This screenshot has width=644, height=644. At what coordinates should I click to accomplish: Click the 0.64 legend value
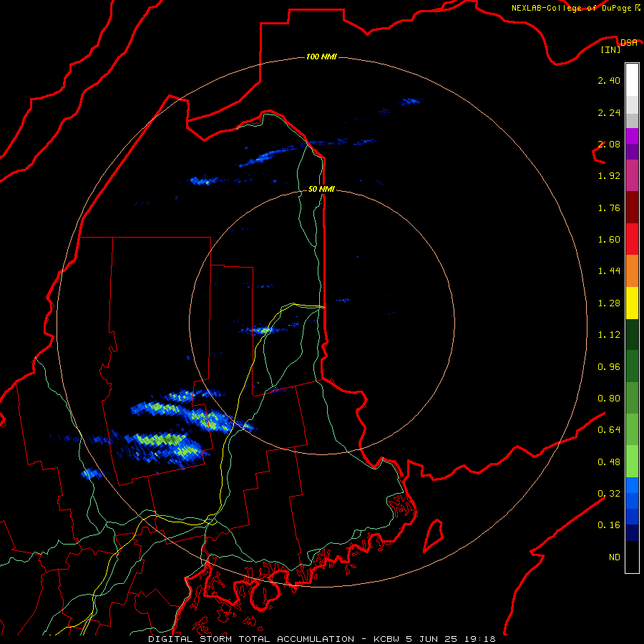tap(609, 430)
